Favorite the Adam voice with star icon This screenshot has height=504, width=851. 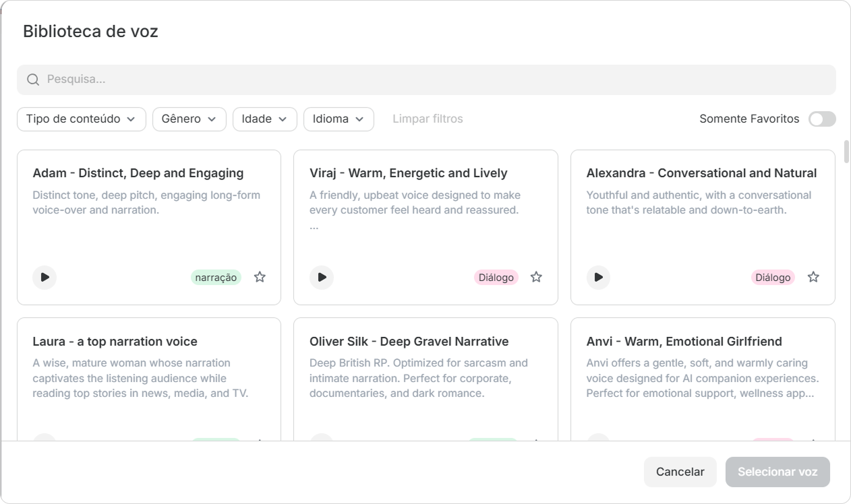260,277
